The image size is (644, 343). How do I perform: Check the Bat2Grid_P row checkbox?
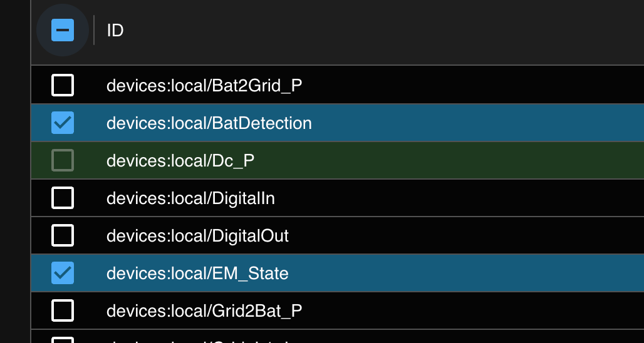click(x=62, y=85)
